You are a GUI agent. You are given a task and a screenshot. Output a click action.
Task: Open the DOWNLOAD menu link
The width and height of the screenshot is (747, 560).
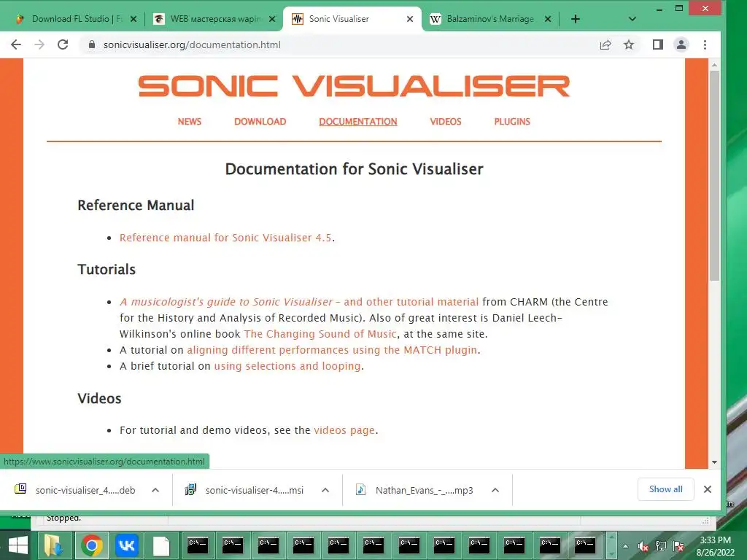tap(260, 122)
